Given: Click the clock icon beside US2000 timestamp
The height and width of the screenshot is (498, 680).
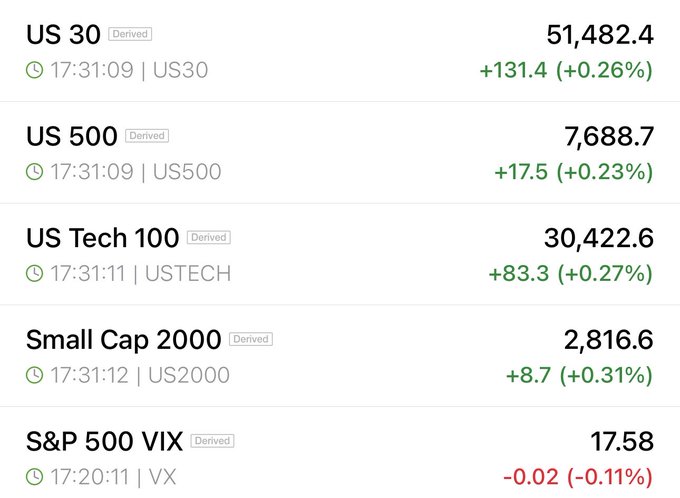Looking at the screenshot, I should tap(34, 375).
